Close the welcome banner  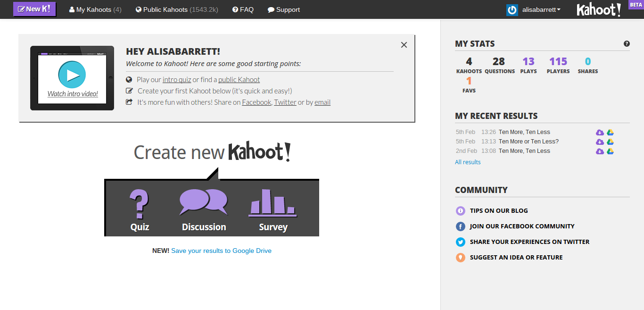(404, 45)
